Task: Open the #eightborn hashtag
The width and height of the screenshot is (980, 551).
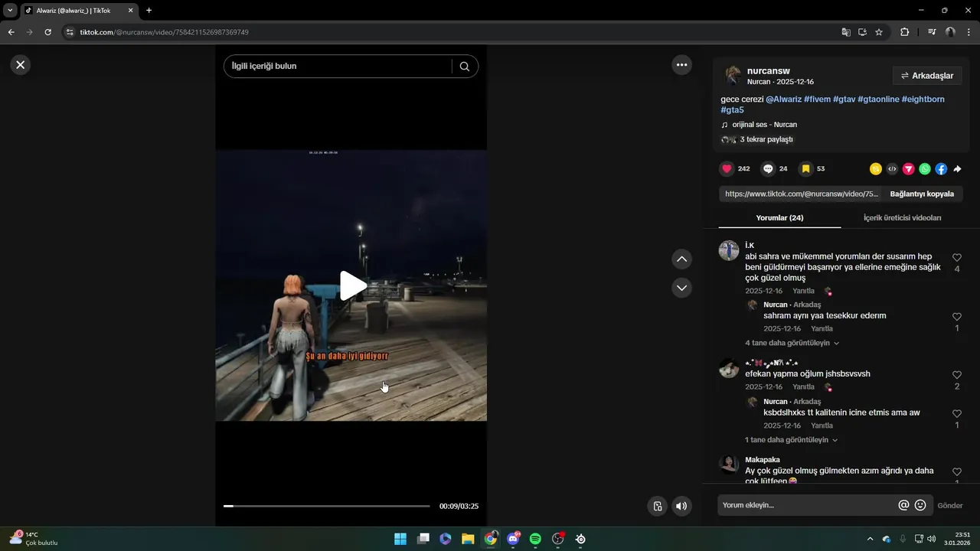Action: 923,99
